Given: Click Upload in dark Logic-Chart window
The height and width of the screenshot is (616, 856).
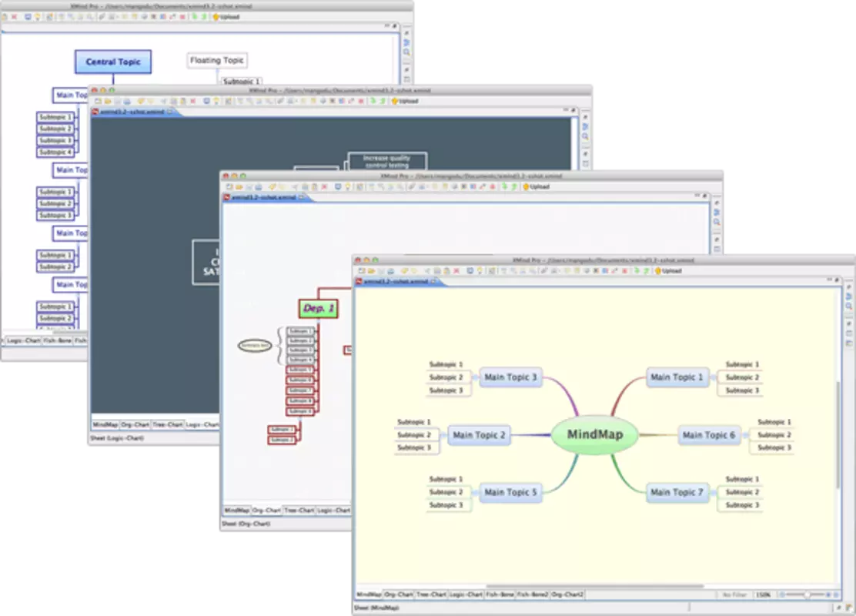Looking at the screenshot, I should pos(405,102).
